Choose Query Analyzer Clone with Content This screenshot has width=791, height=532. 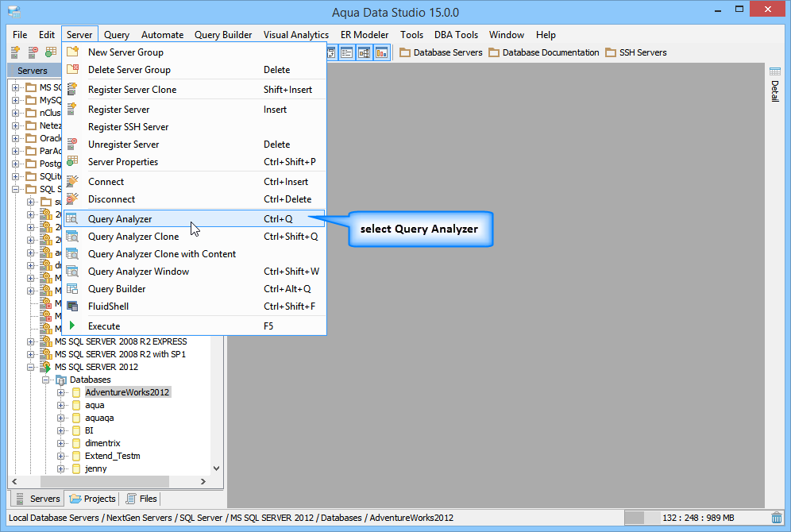pos(195,253)
